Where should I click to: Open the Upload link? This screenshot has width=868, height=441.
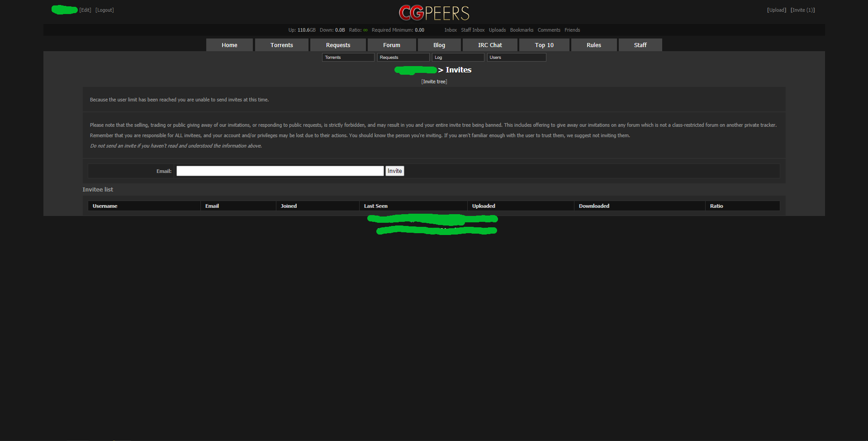click(x=777, y=10)
